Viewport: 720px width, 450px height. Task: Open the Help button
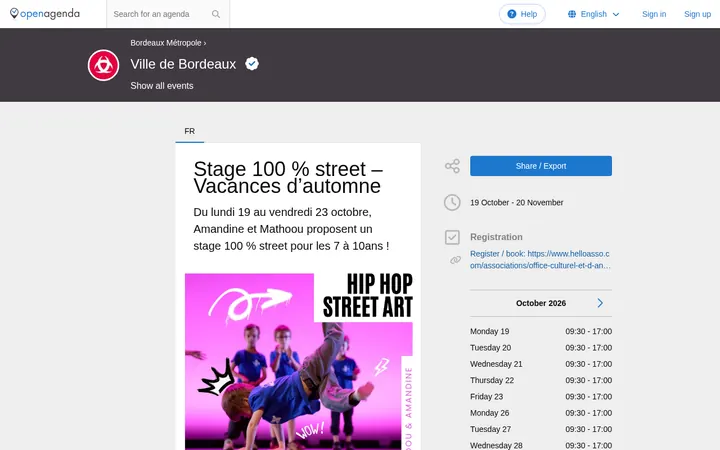coord(522,14)
